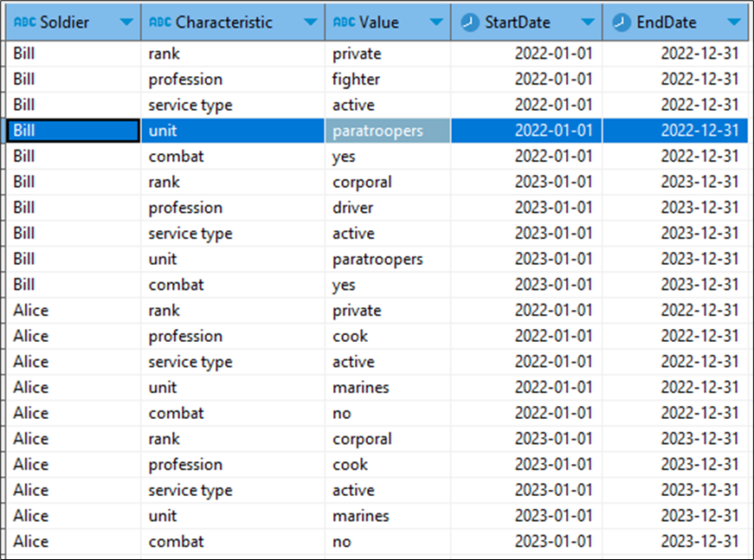Click the 'private' value in Alice's rank row

tap(357, 311)
